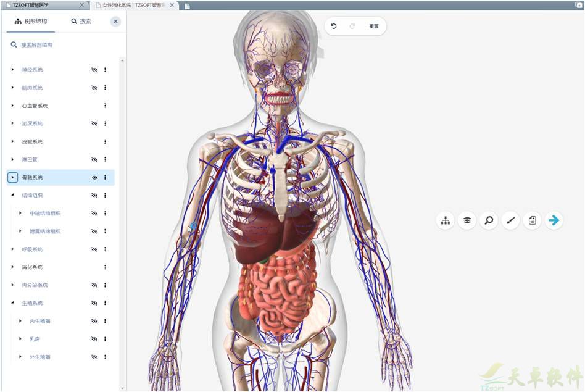Show the 乳房 layer via eye icon
The width and height of the screenshot is (585, 392).
pyautogui.click(x=94, y=339)
